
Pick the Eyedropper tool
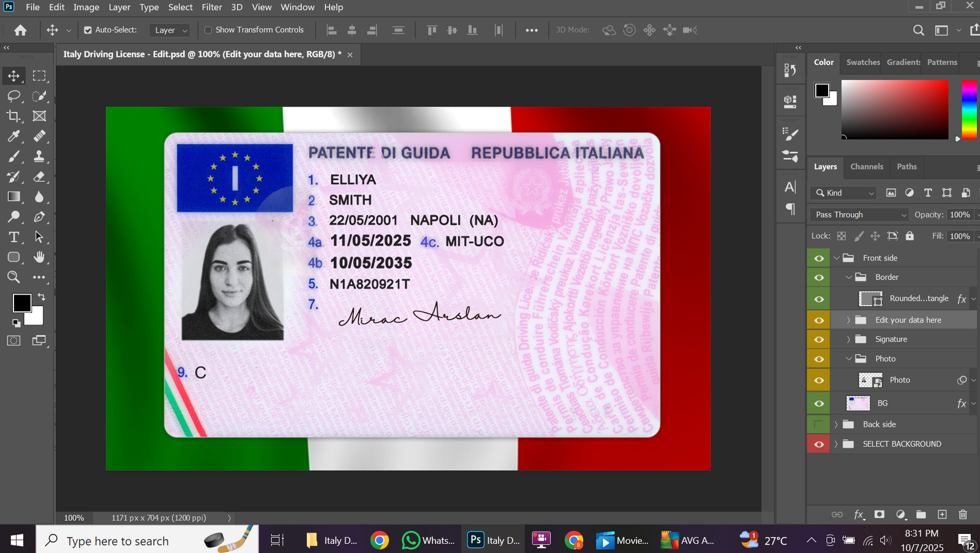[x=13, y=136]
